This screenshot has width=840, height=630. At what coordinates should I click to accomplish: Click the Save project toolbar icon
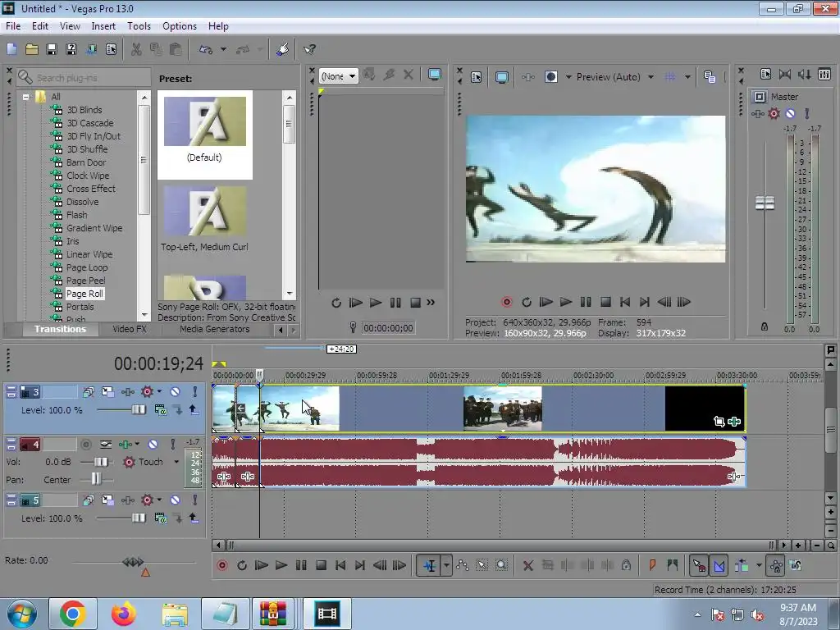(51, 50)
